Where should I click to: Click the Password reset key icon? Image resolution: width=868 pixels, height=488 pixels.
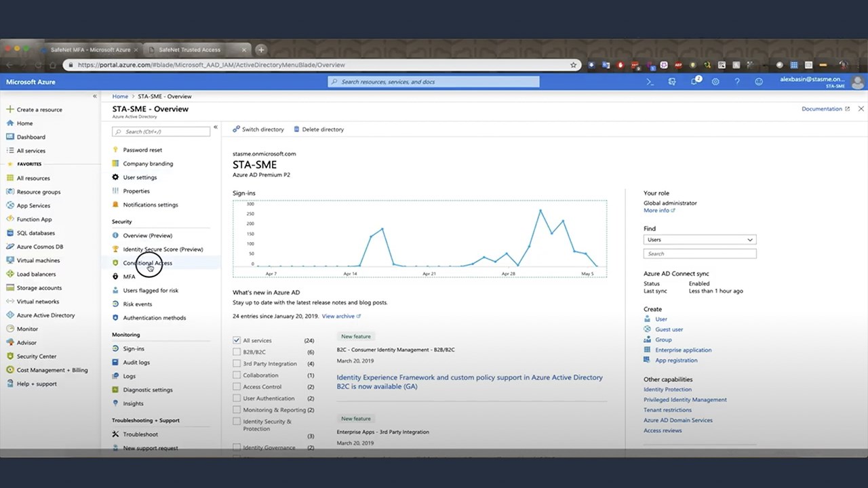coord(115,150)
